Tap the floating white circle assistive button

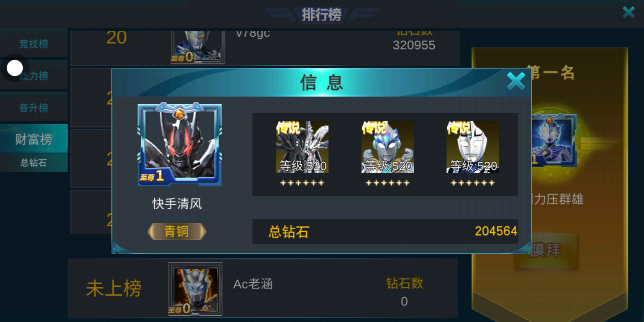click(x=15, y=68)
